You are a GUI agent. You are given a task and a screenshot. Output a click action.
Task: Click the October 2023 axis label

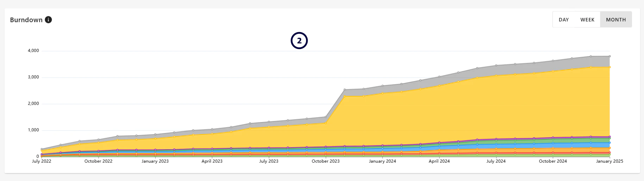[x=326, y=161]
